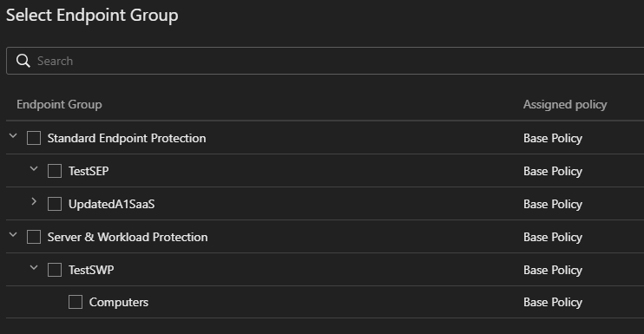Click the Endpoint Group column header
The image size is (644, 334).
coord(59,105)
